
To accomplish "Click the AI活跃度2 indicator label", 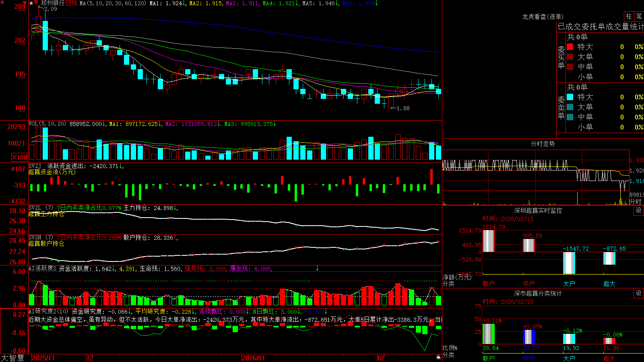I will point(43,268).
